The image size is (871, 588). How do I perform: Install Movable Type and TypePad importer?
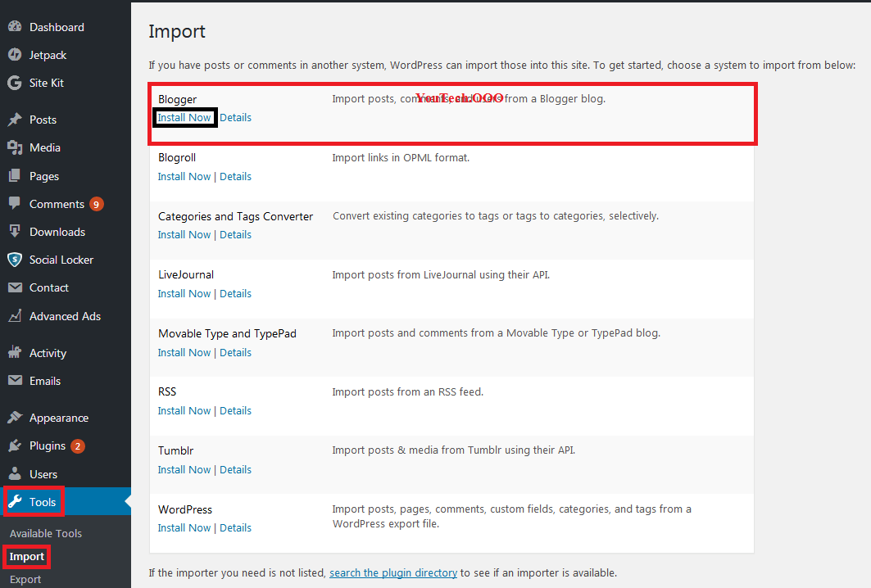coord(184,353)
